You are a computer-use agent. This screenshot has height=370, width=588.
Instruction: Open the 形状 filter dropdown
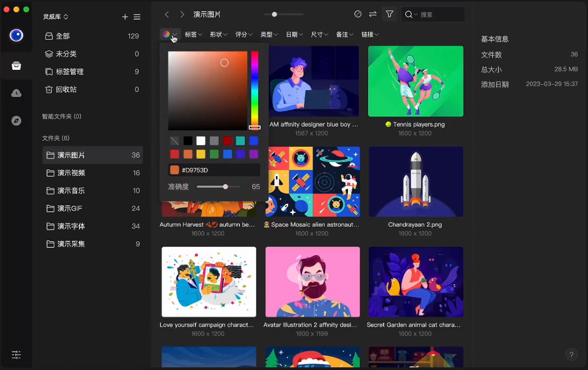point(219,34)
